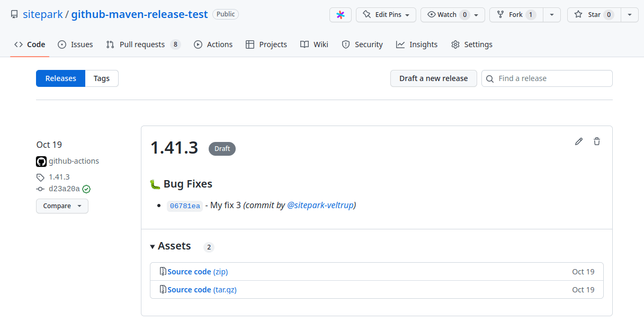Click the verified checkmark next to commit d23a20a

coord(86,189)
